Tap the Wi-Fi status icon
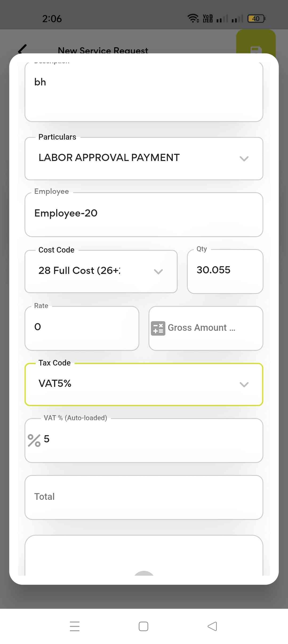 (193, 18)
